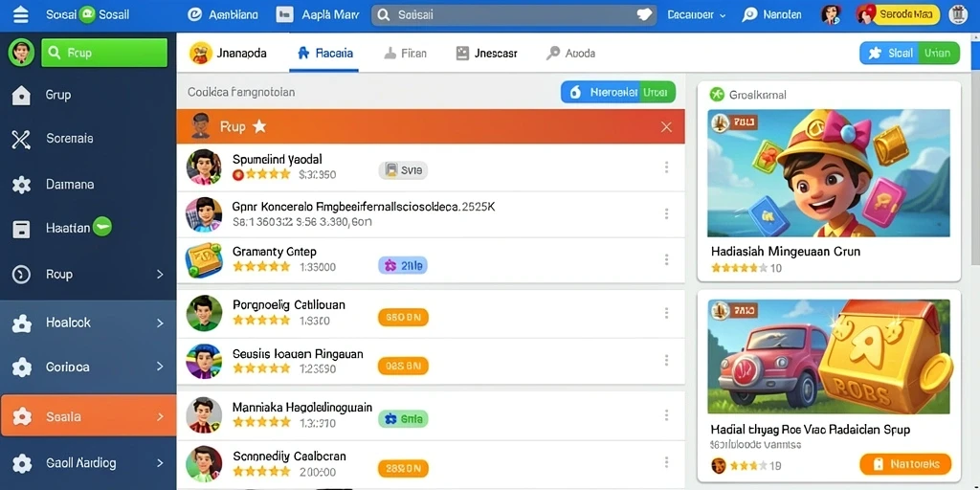Screen dimensions: 980x490
Task: Click the heart icon in search bar
Action: [644, 15]
